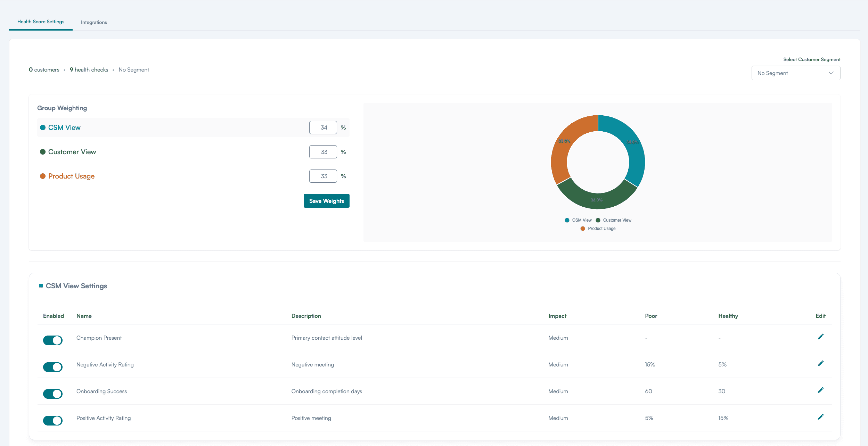
Task: Click the edit pencil for Champion Present
Action: pyautogui.click(x=821, y=336)
